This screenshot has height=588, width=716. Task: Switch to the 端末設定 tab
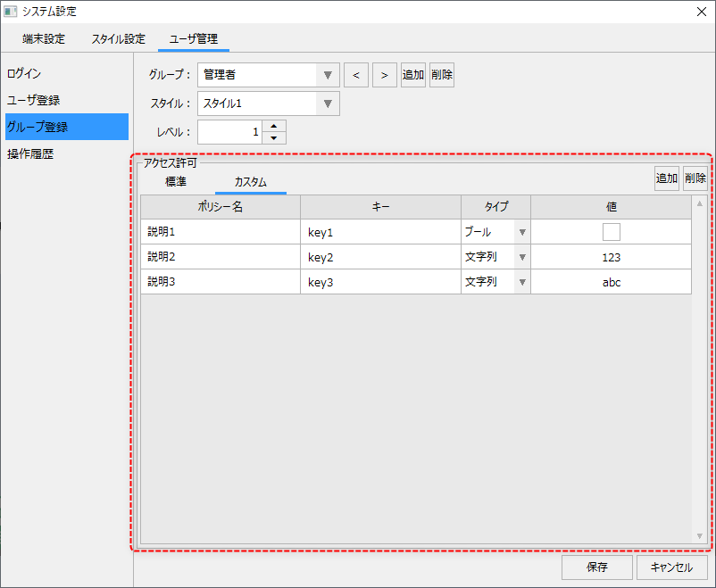pos(44,39)
